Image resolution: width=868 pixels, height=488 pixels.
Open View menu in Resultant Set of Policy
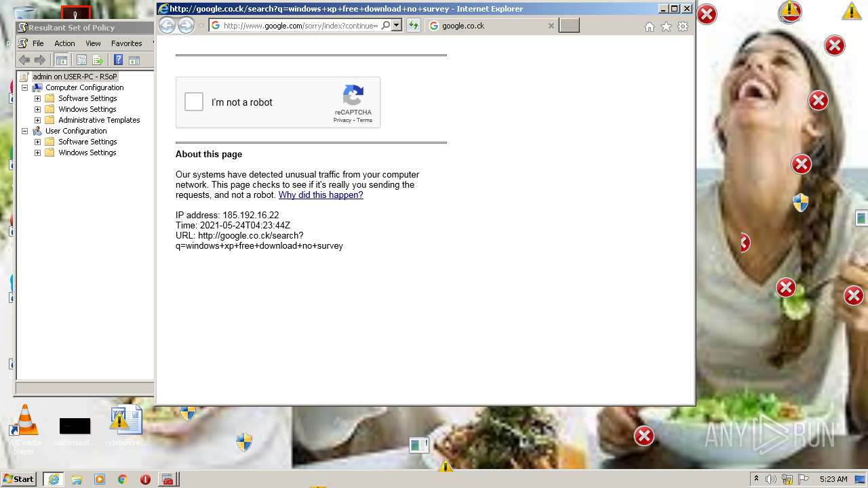[x=93, y=43]
